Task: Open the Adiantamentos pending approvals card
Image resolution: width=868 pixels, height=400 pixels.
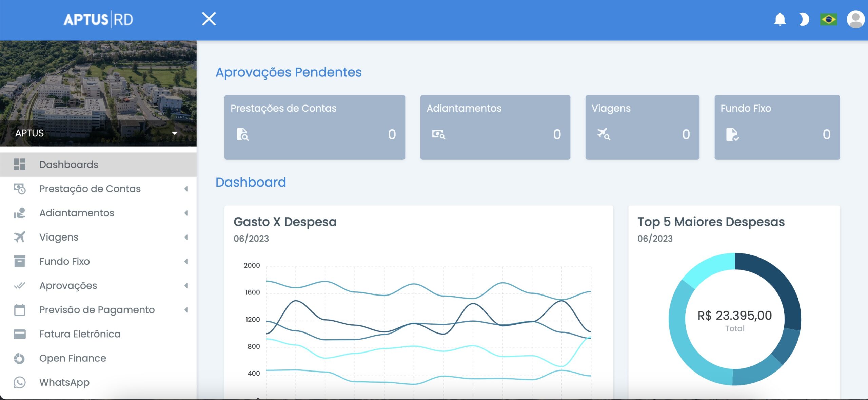Action: [x=495, y=127]
